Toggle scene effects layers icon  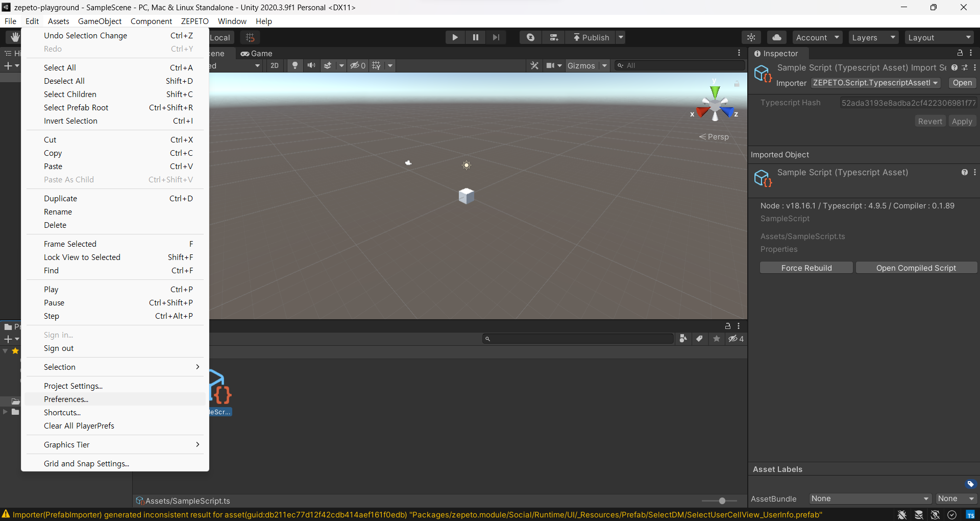[x=328, y=65]
